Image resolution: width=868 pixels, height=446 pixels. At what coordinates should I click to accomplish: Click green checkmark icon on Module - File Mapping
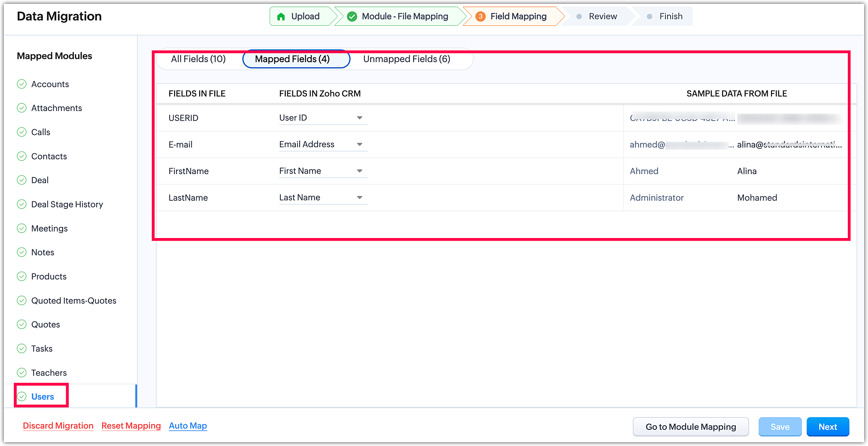352,17
